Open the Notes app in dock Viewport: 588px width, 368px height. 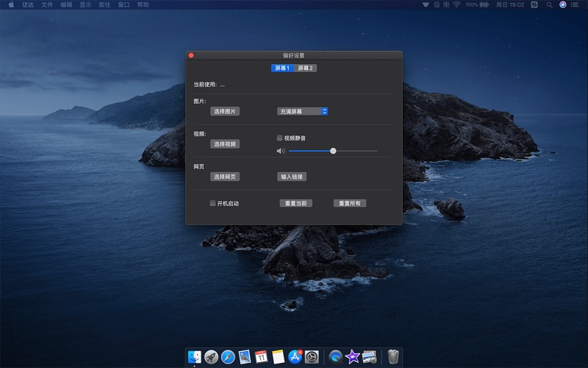pyautogui.click(x=279, y=357)
